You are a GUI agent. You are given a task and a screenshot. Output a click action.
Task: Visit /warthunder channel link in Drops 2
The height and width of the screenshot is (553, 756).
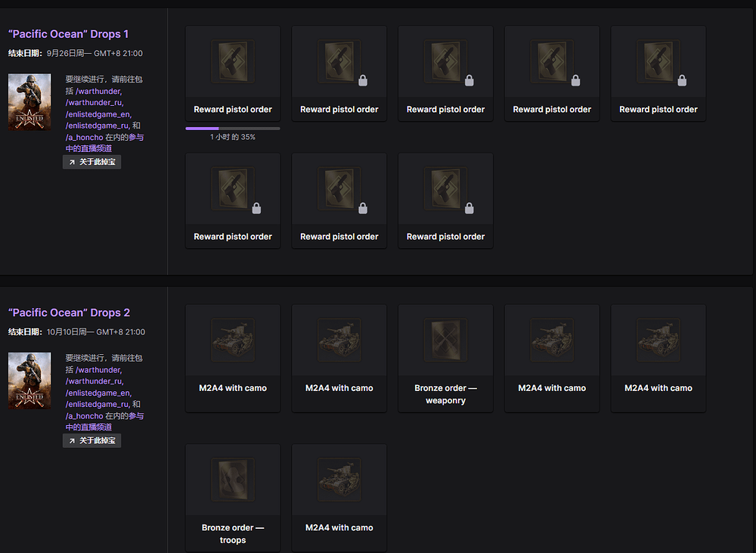click(x=99, y=370)
